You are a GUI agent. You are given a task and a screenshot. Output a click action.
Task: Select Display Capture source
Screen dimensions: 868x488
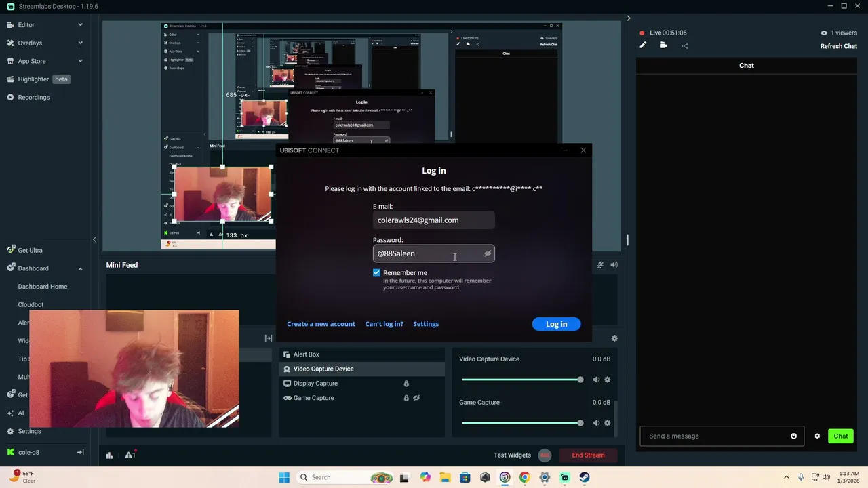[x=361, y=384]
